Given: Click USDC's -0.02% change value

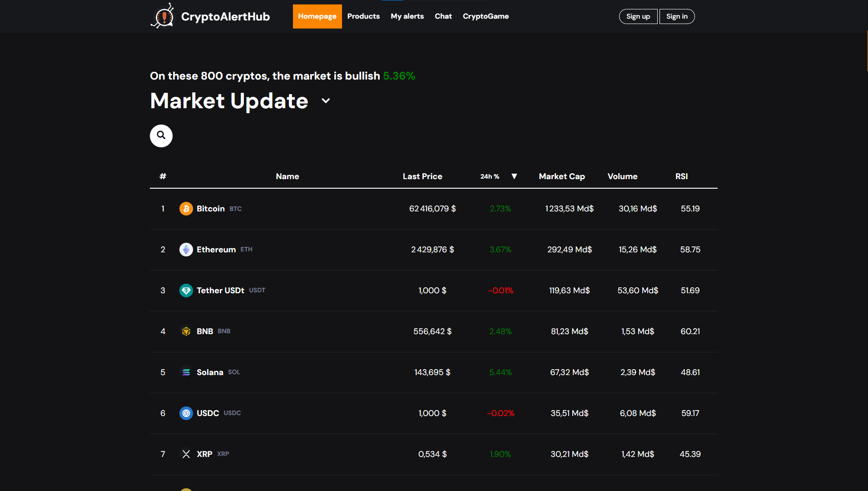Looking at the screenshot, I should click(x=501, y=413).
